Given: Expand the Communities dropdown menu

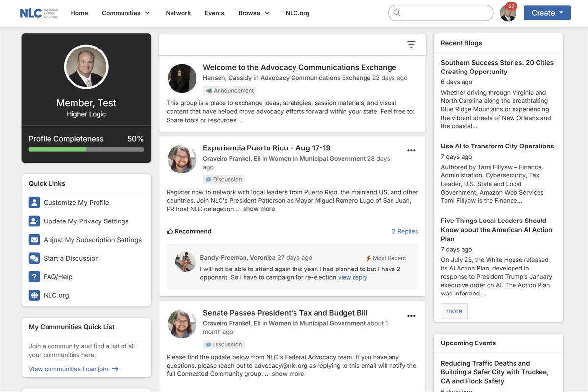Looking at the screenshot, I should click(x=126, y=13).
